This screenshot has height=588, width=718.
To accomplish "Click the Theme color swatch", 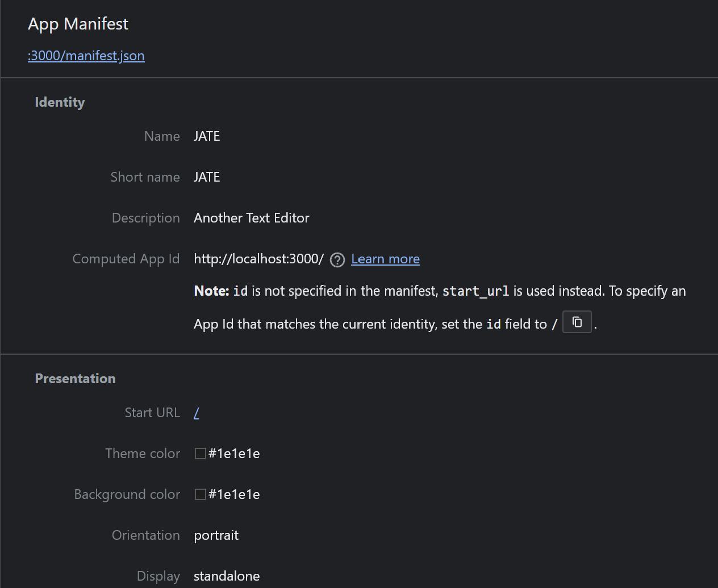I will [200, 453].
